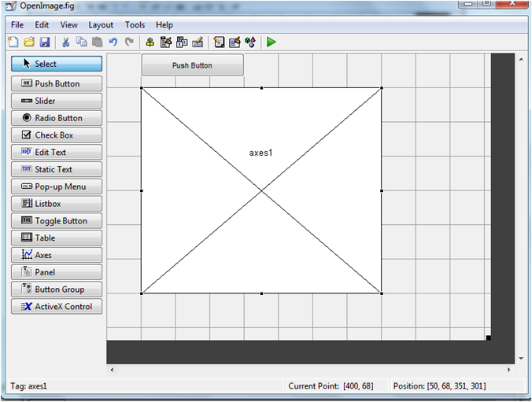Pick the Listbox component tool
The height and width of the screenshot is (402, 532).
57,204
